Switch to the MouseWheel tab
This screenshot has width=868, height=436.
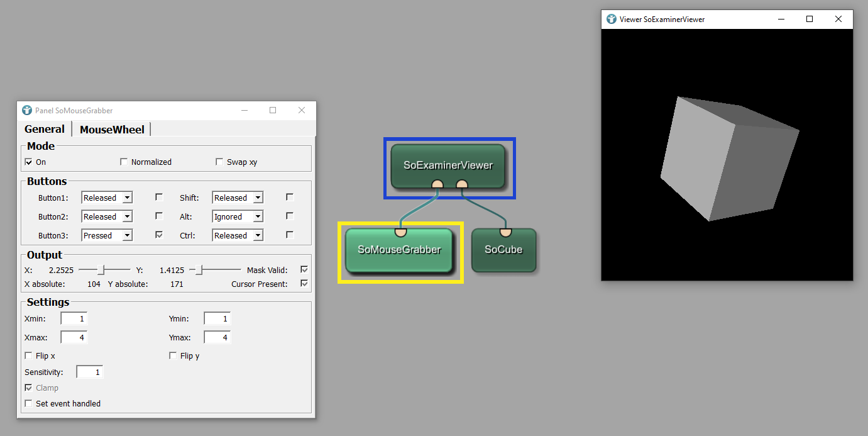pyautogui.click(x=112, y=130)
